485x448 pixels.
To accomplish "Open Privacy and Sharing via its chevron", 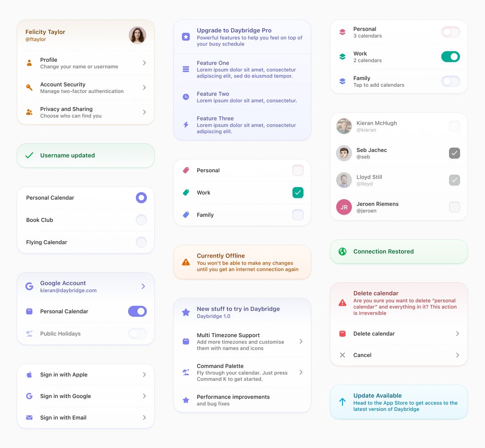I will [144, 112].
